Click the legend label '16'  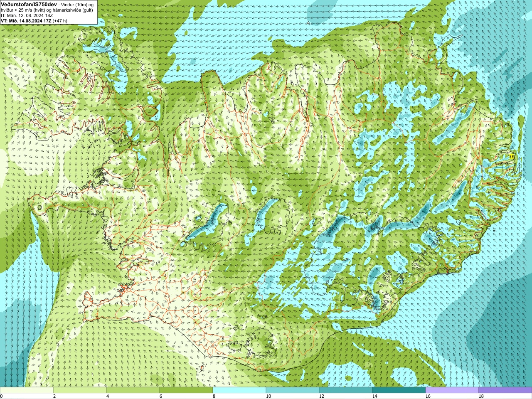tap(428, 397)
